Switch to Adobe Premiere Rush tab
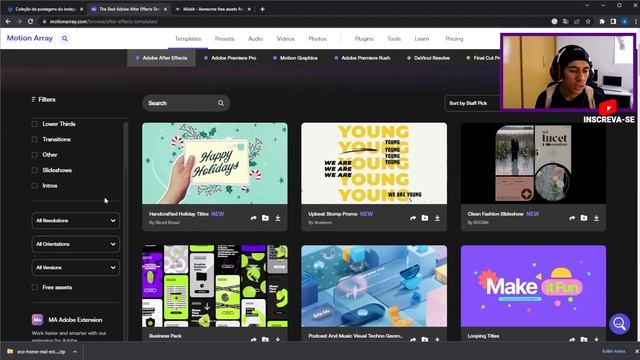 pyautogui.click(x=362, y=58)
